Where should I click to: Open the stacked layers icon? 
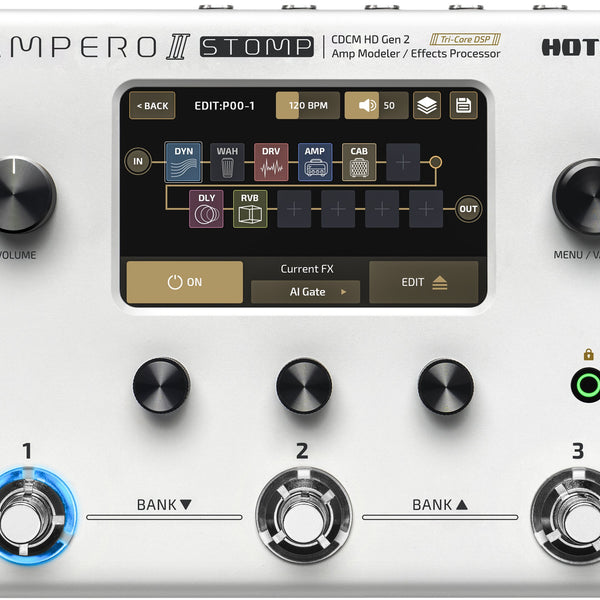click(x=427, y=105)
